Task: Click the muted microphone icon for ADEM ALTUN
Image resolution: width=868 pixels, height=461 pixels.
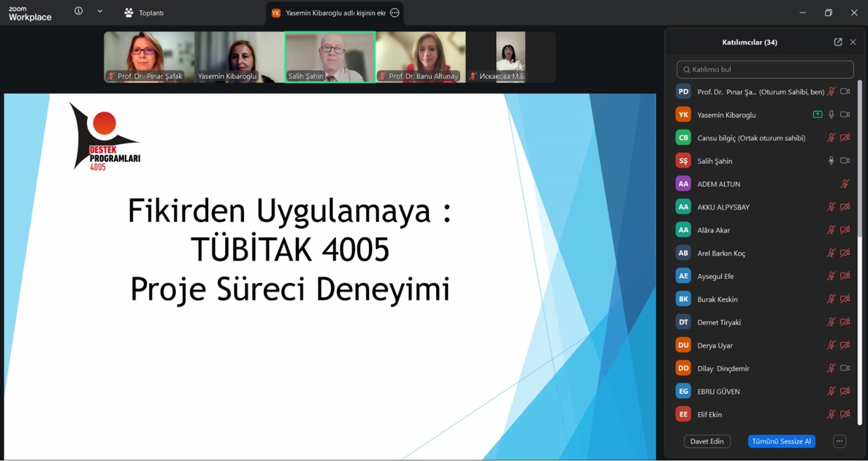Action: 845,184
